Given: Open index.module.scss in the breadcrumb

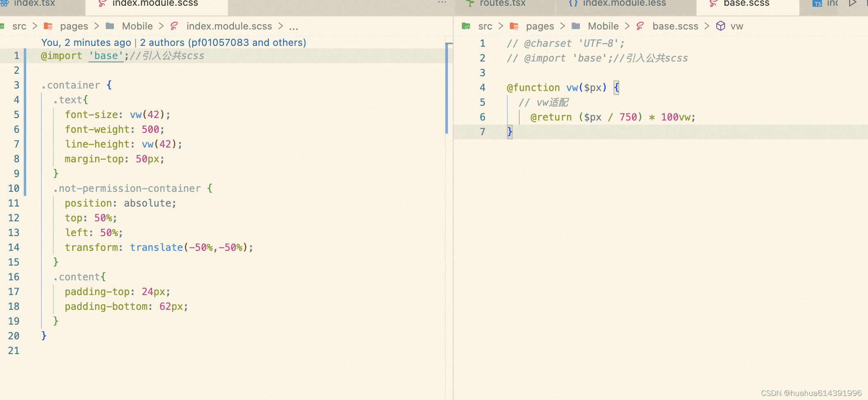Looking at the screenshot, I should (x=229, y=26).
